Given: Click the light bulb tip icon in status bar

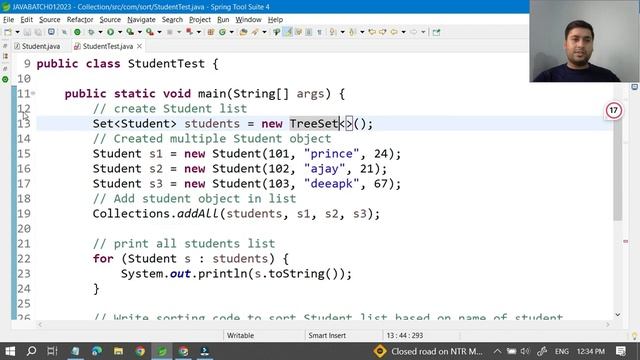Looking at the screenshot, I should tap(635, 336).
